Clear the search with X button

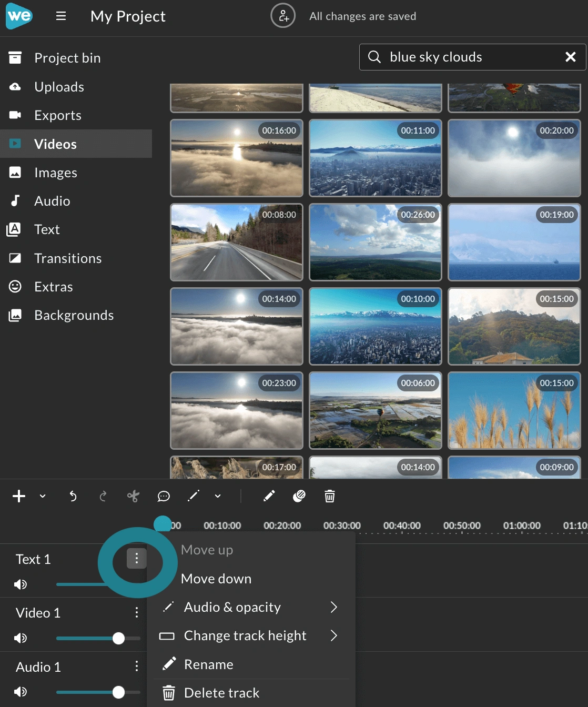(571, 57)
